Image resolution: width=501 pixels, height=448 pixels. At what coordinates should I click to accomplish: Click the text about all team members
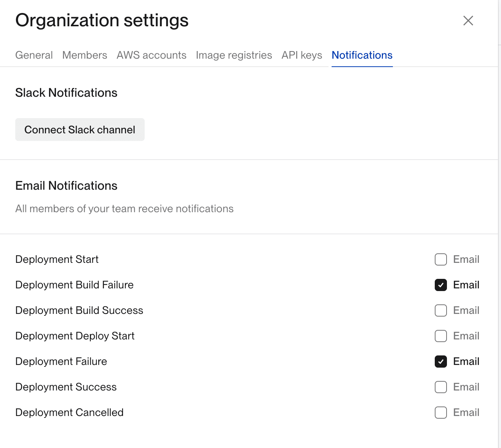(124, 209)
